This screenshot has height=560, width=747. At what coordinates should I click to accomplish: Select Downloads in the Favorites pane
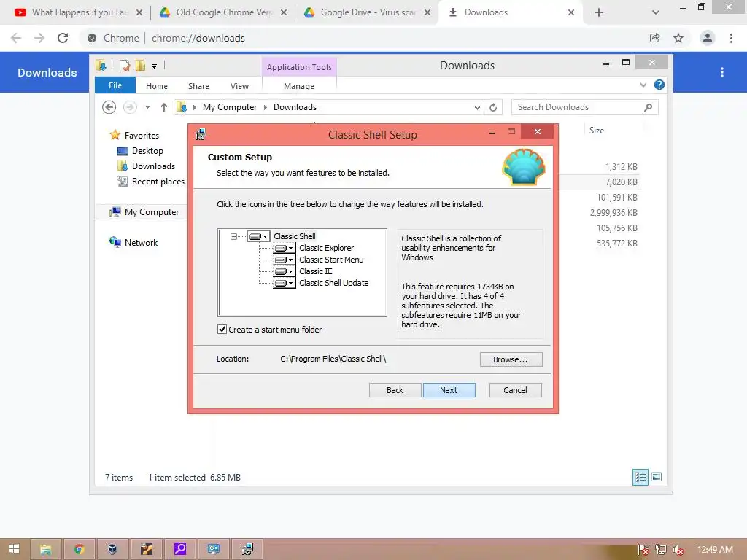tap(146, 166)
